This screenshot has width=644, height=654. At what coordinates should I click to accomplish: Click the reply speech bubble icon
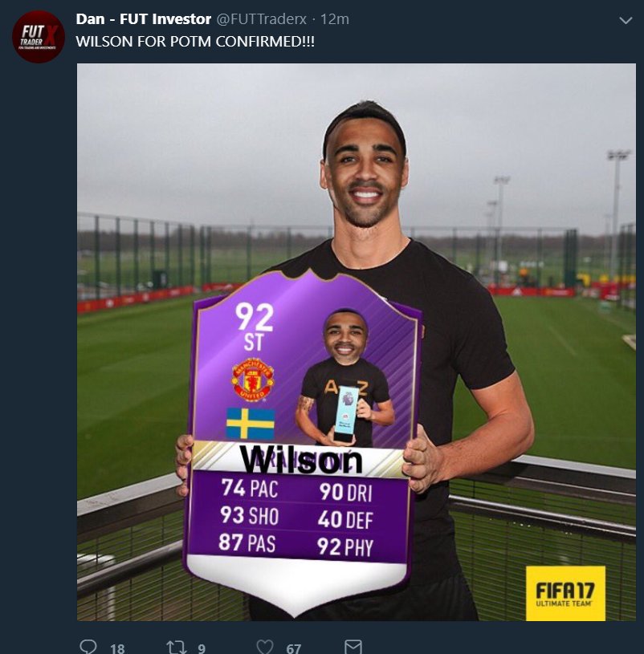pyautogui.click(x=88, y=647)
